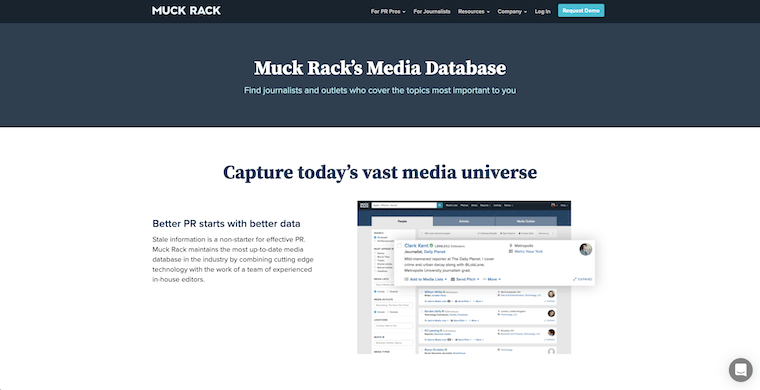Click the Log In link

[542, 11]
